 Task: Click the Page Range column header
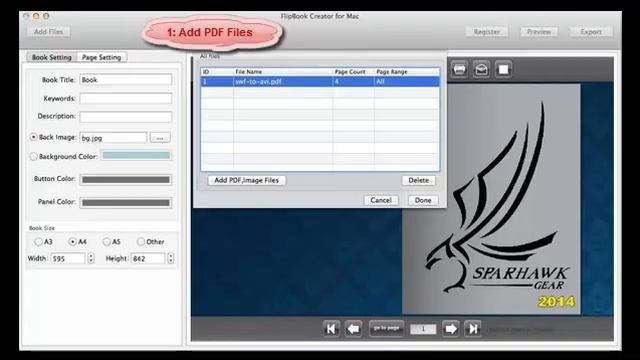tap(407, 72)
